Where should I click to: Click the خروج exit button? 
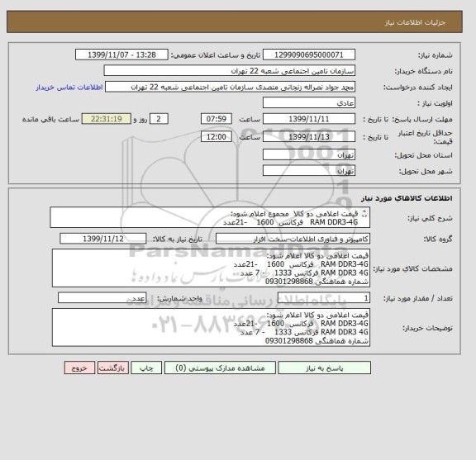79,368
